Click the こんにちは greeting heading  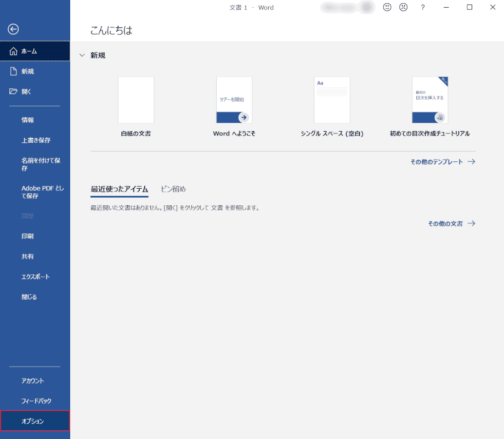pyautogui.click(x=111, y=30)
